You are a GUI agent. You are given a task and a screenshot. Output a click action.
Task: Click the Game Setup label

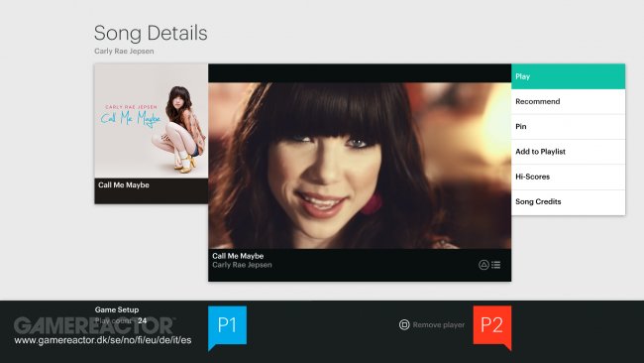(x=117, y=309)
